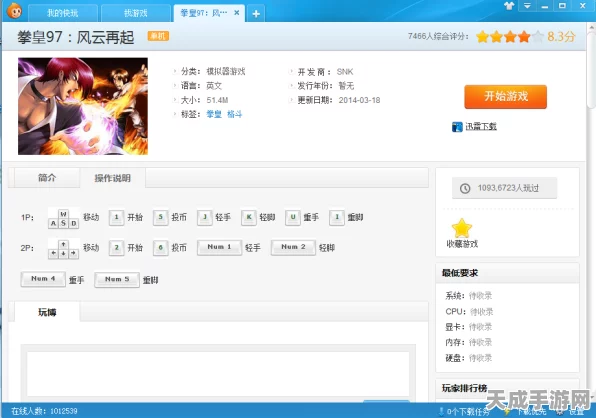Click the 分类 模拟器游戏 value
This screenshot has height=418, width=596.
(x=226, y=71)
